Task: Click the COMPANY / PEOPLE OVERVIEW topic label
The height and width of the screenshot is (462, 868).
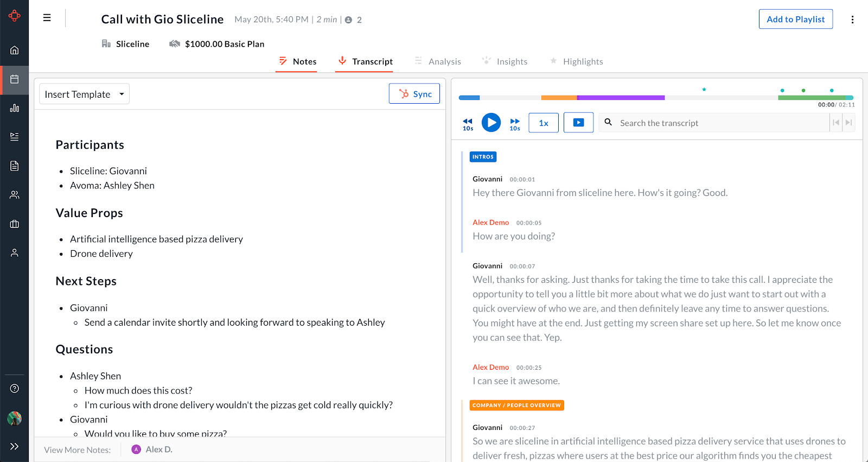Action: coord(516,406)
